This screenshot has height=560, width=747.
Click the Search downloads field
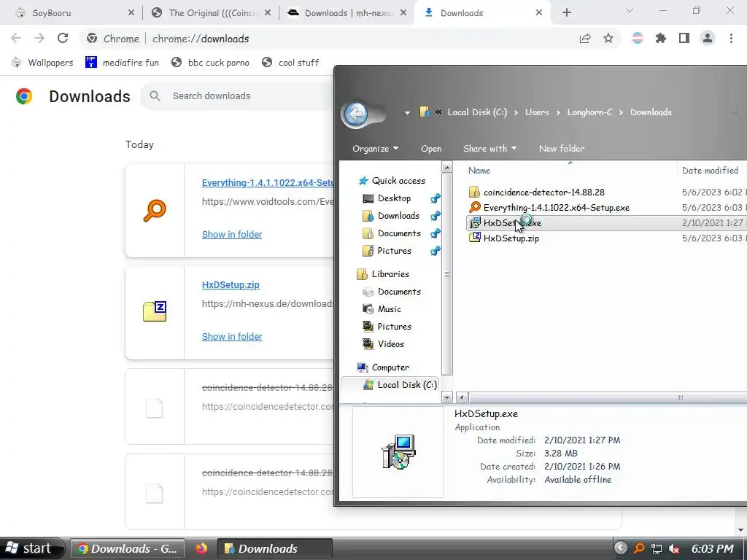click(237, 96)
